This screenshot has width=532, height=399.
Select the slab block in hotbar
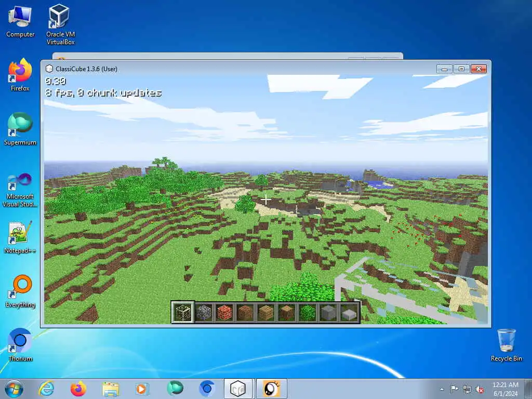point(349,312)
